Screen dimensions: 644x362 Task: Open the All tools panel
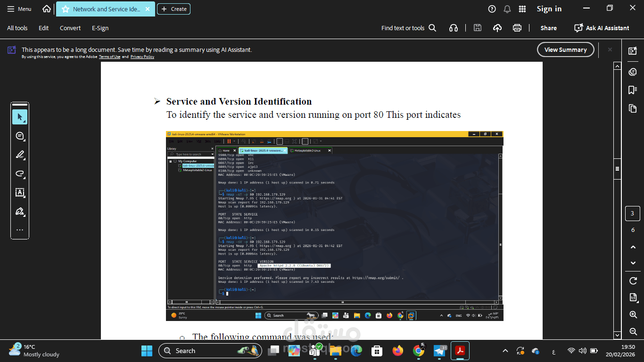click(x=17, y=28)
